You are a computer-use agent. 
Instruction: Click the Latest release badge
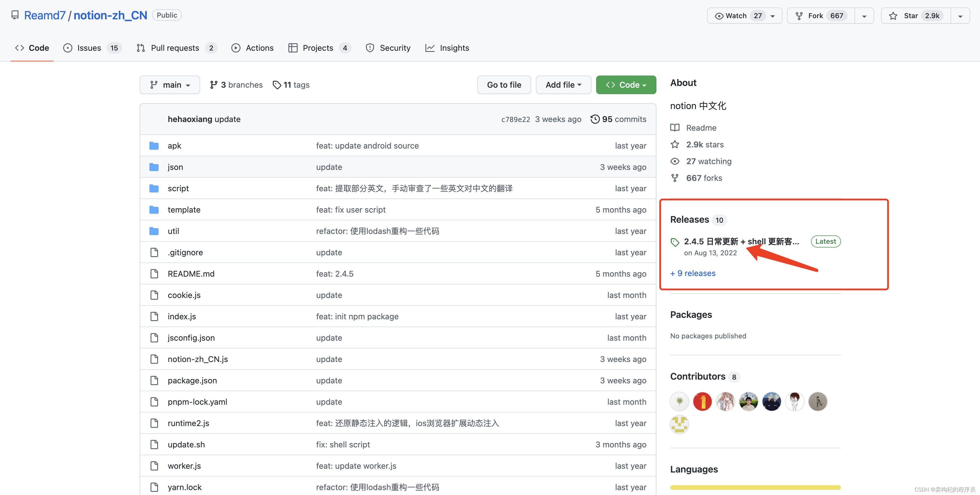pos(825,241)
